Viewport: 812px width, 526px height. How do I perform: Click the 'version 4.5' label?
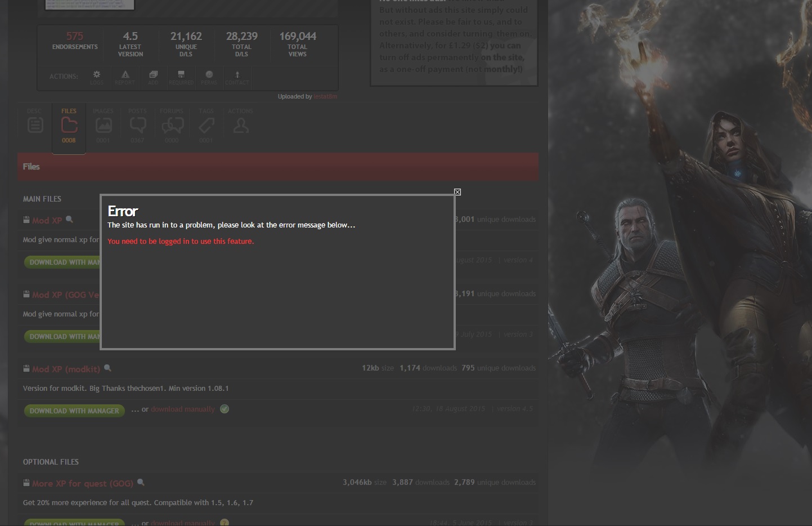tap(514, 408)
